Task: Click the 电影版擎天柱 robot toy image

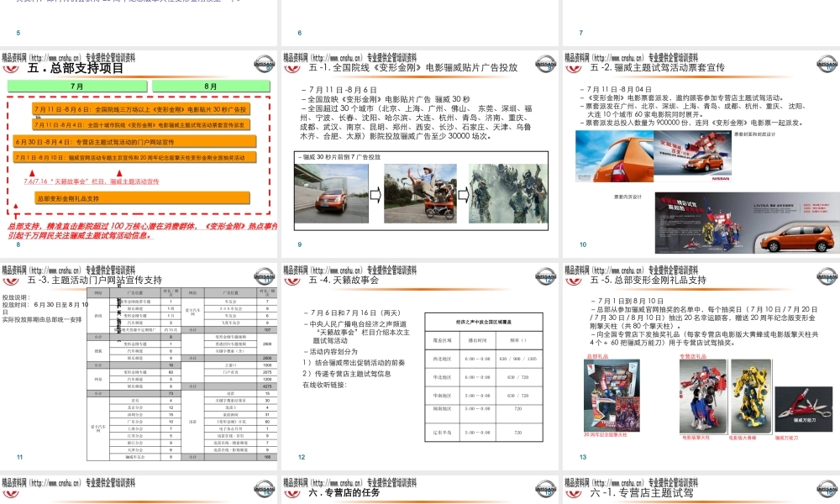Action: click(x=703, y=396)
